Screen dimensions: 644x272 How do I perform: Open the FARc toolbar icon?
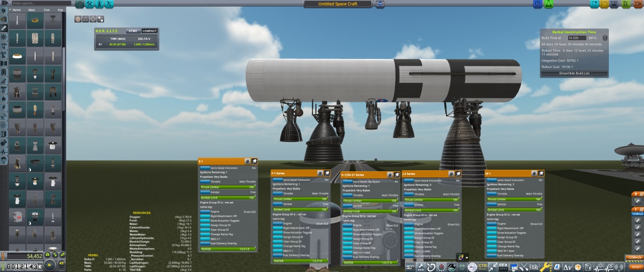coord(534,267)
